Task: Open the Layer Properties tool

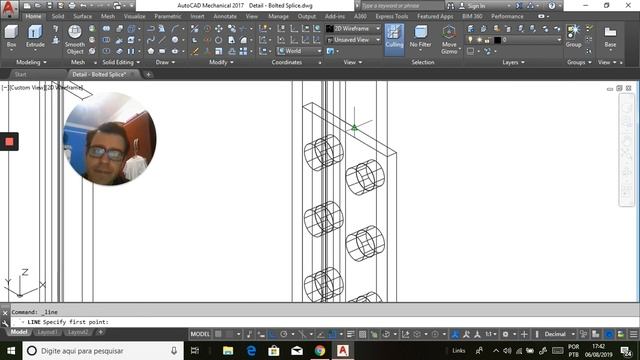Action: pyautogui.click(x=471, y=29)
